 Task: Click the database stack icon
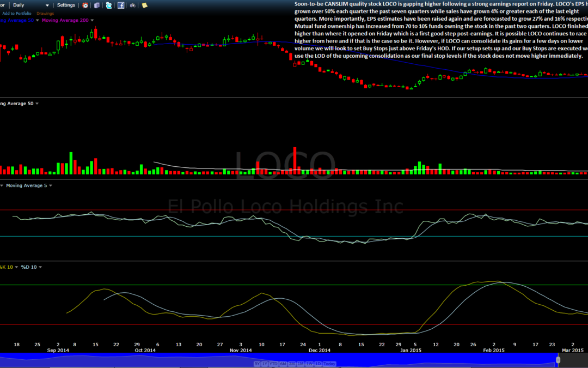(x=97, y=5)
